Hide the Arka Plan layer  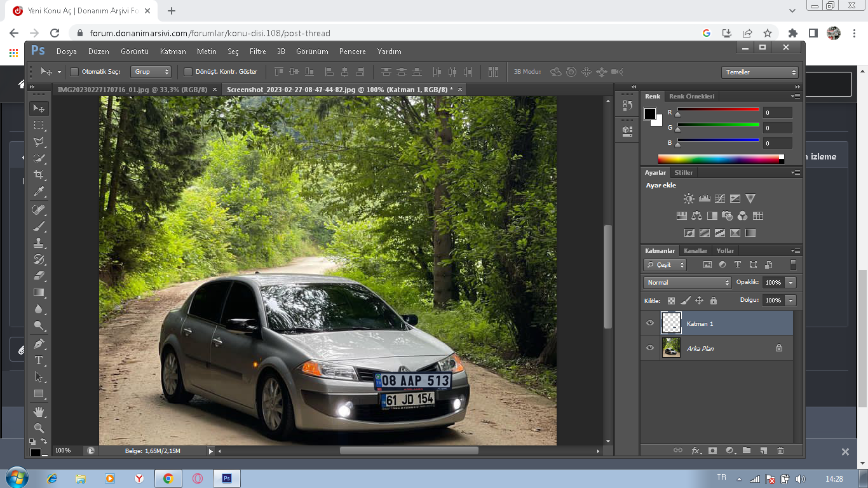649,348
